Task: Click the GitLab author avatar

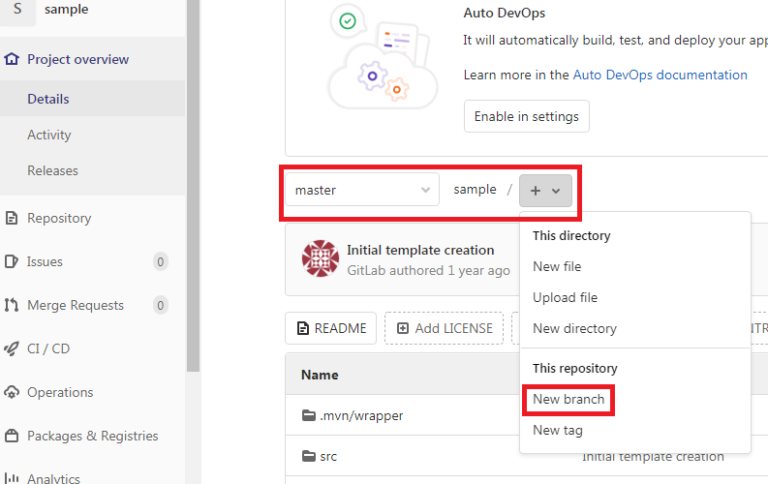Action: pos(320,259)
